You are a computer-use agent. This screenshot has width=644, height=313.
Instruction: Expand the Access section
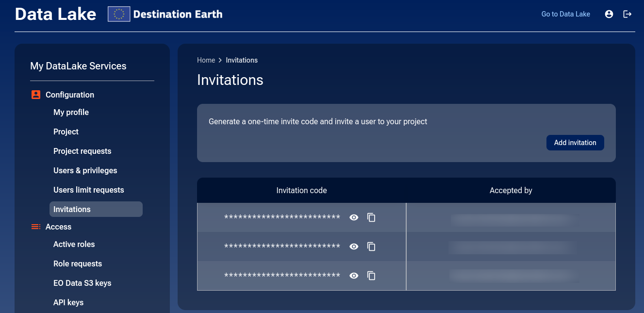pos(59,227)
